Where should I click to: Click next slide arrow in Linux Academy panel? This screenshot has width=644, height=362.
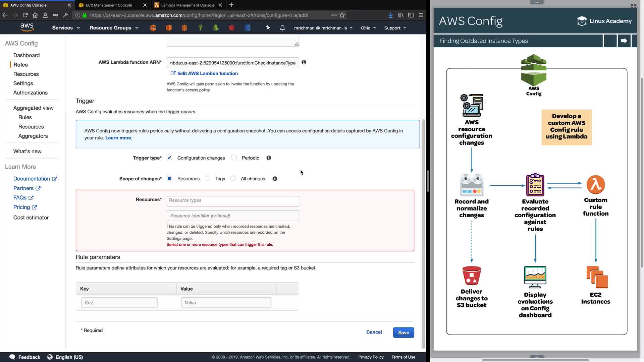tap(624, 41)
